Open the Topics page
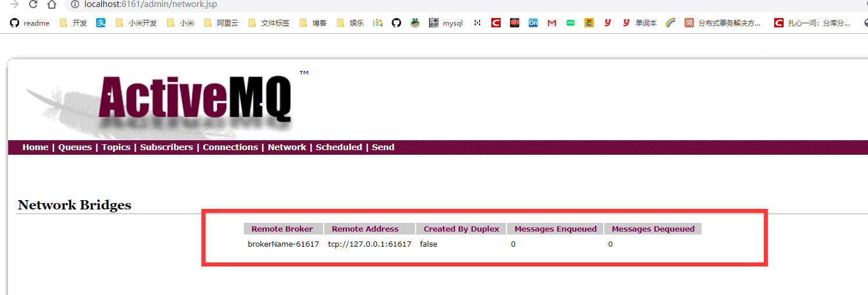The image size is (868, 295). click(x=116, y=147)
